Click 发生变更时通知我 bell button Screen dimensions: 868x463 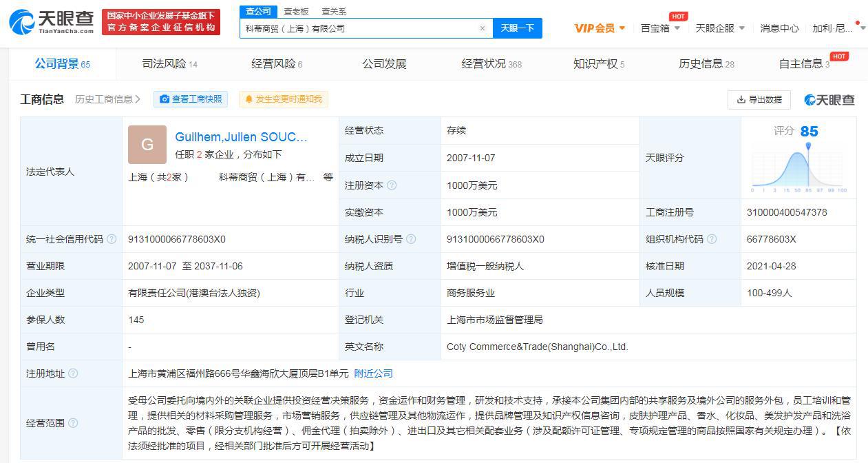click(x=284, y=99)
